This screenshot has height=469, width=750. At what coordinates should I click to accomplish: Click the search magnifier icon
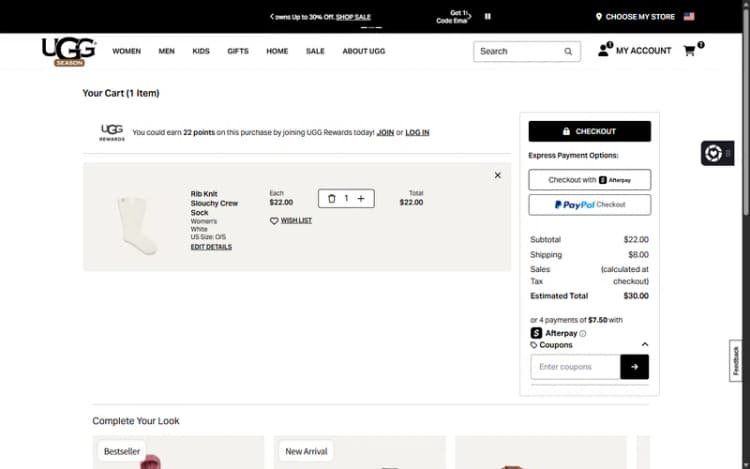coord(568,51)
